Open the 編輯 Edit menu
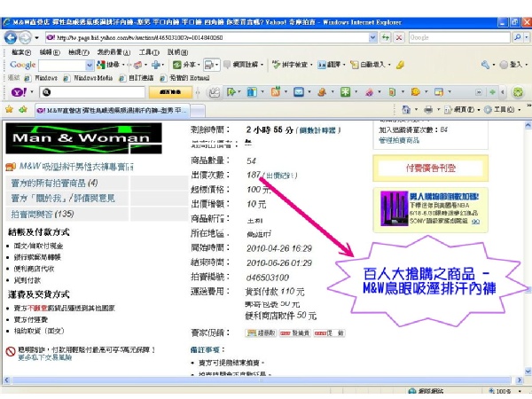Screen dimensions: 532x399 point(50,52)
